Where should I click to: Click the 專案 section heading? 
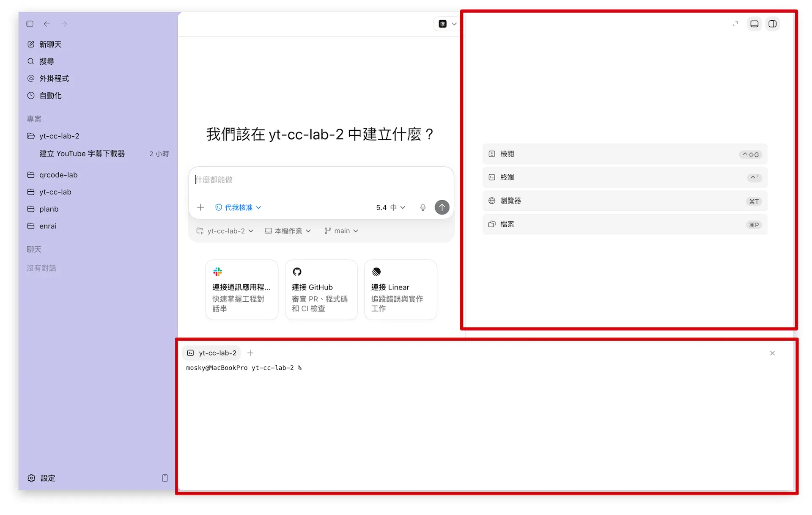pyautogui.click(x=34, y=119)
